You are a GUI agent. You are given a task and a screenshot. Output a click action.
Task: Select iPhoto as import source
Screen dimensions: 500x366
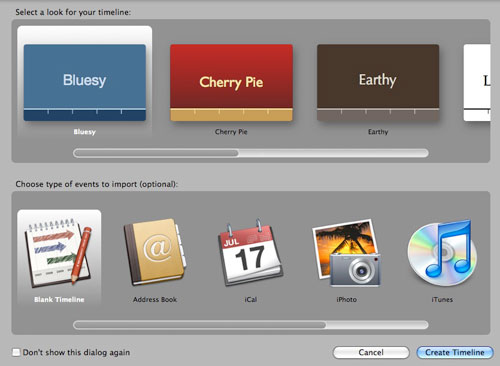point(346,253)
